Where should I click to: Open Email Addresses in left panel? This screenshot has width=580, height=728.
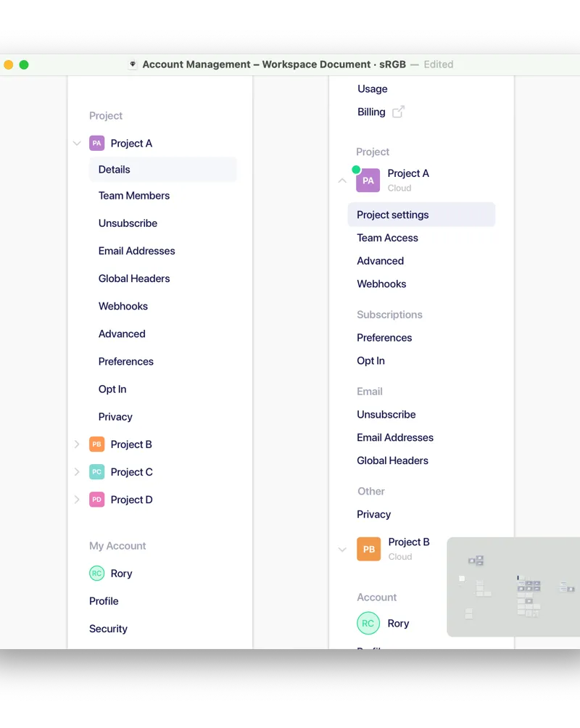point(136,251)
